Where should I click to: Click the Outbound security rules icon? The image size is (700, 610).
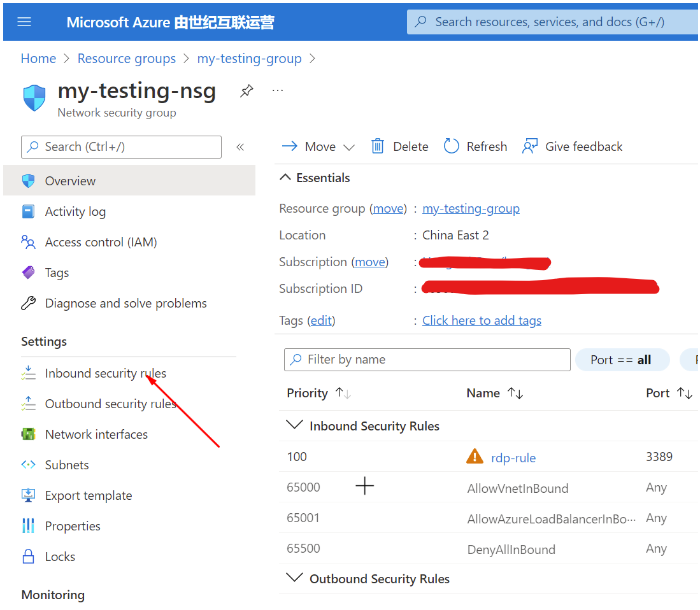click(29, 404)
